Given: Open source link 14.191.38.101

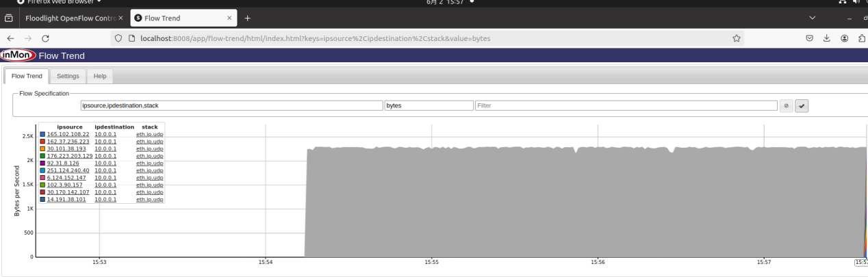Looking at the screenshot, I should pyautogui.click(x=66, y=200).
